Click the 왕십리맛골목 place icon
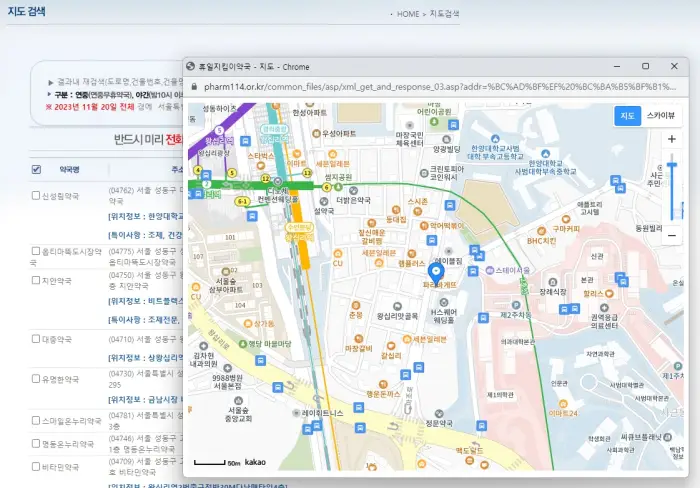 (397, 306)
